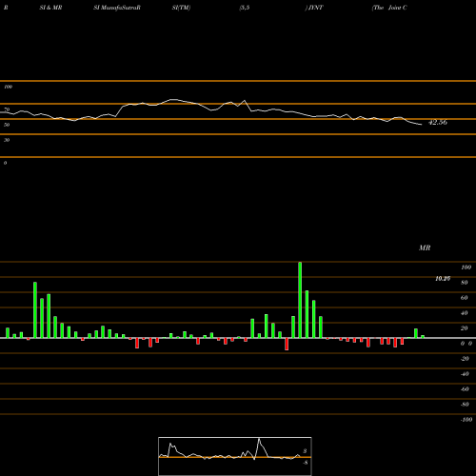The height and width of the screenshot is (476, 476).
Task: Click the '-8' label in the mini chart
Action: click(x=305, y=463)
